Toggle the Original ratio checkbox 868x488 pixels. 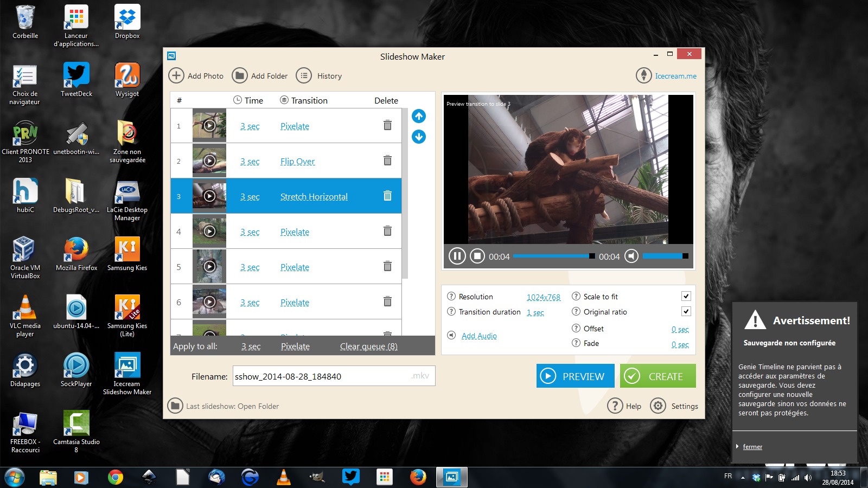point(686,311)
